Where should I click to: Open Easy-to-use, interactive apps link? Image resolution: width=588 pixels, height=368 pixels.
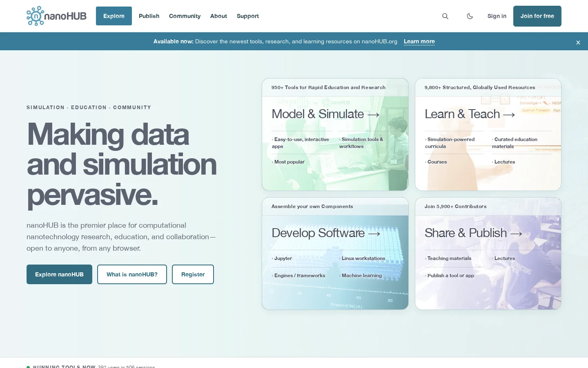pos(301,143)
